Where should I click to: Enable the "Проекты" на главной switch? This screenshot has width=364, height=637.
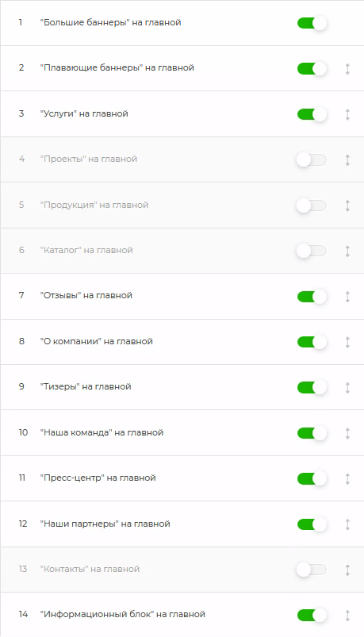click(x=312, y=160)
